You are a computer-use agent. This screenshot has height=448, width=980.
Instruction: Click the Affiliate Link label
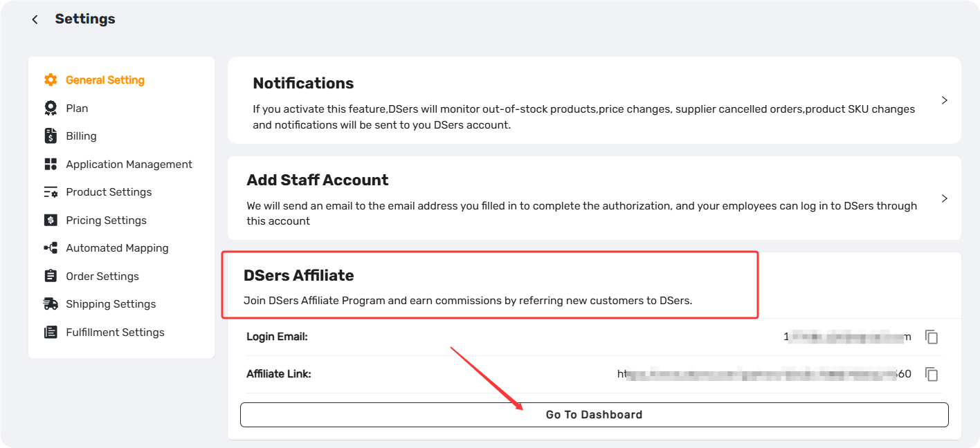279,374
